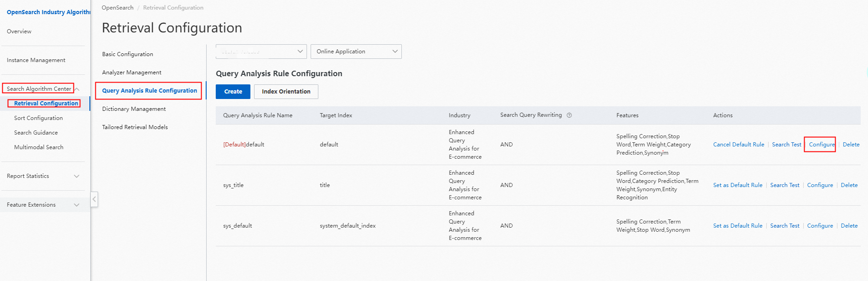
Task: Delete the sys_default rule
Action: click(849, 226)
